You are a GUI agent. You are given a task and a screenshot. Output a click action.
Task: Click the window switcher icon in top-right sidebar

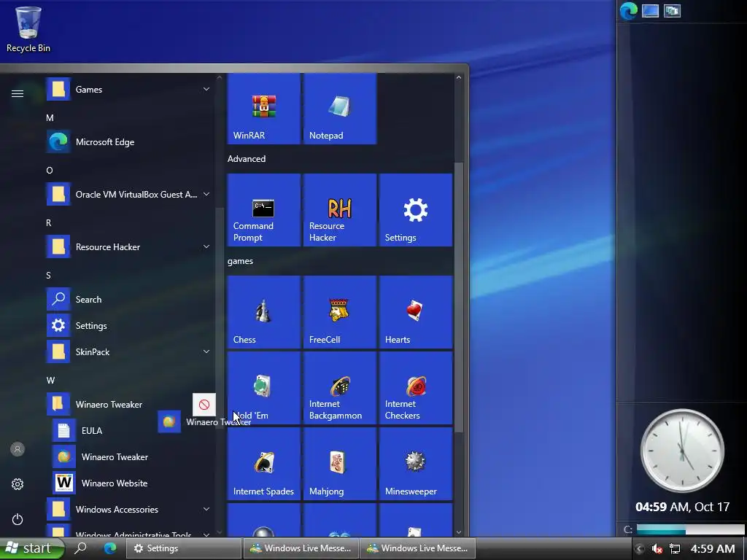(x=672, y=10)
